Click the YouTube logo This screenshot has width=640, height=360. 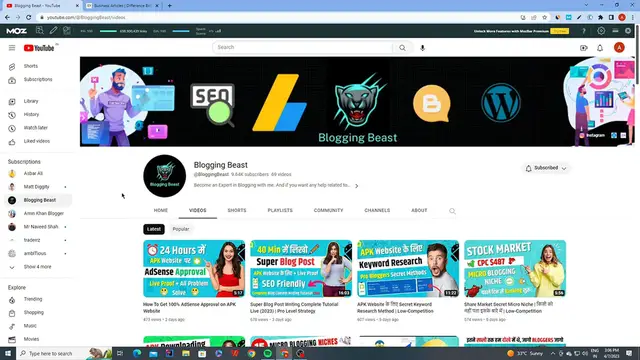[39, 48]
